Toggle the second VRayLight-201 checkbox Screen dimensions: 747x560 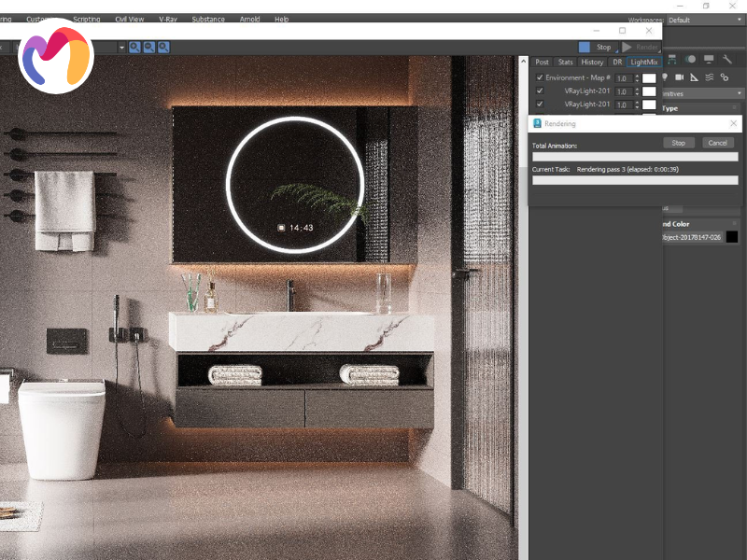540,105
